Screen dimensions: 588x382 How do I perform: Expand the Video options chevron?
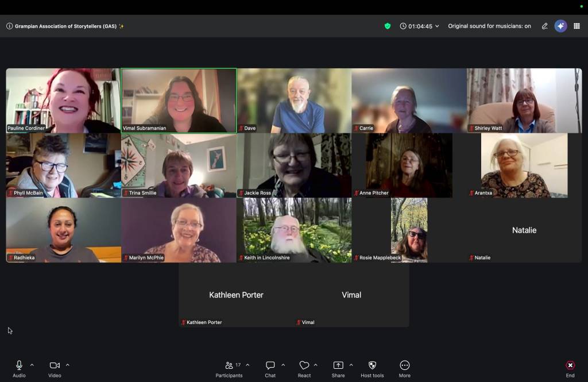click(x=68, y=365)
